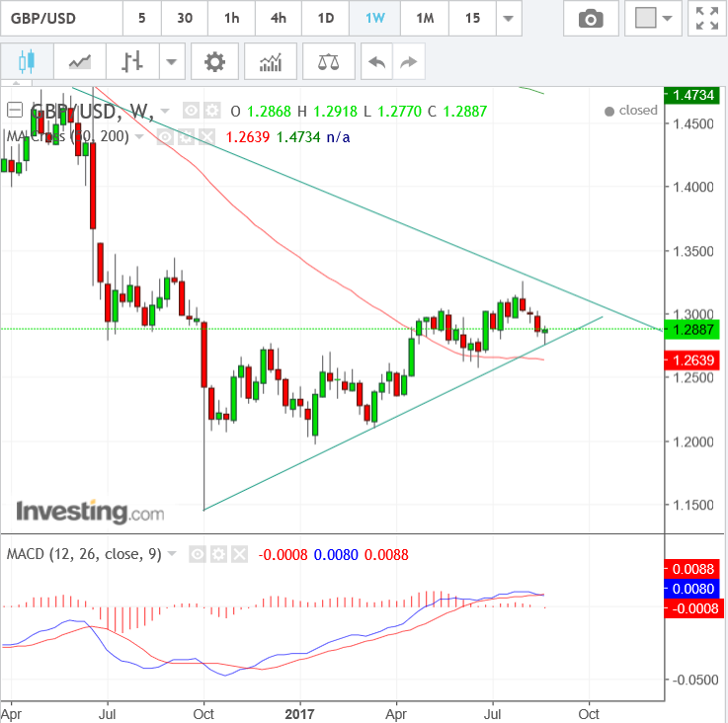Open MA Cross indicator settings gear
Screen dimensions: 728x723
coord(186,137)
